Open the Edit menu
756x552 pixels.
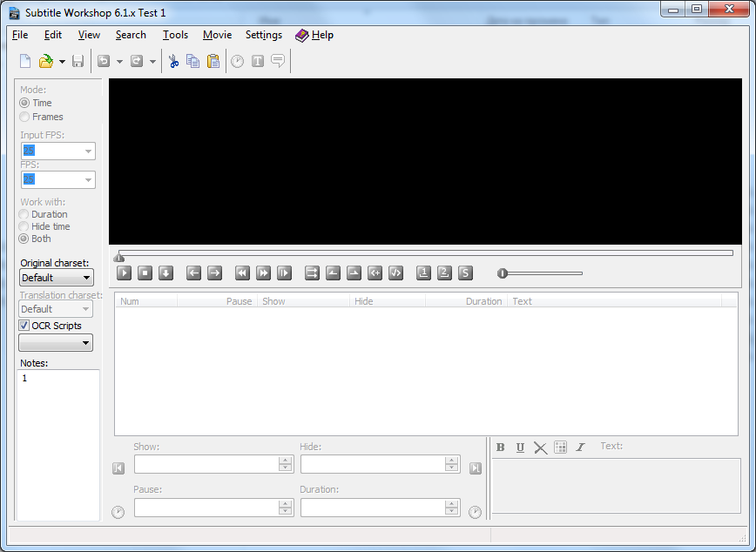(x=53, y=35)
